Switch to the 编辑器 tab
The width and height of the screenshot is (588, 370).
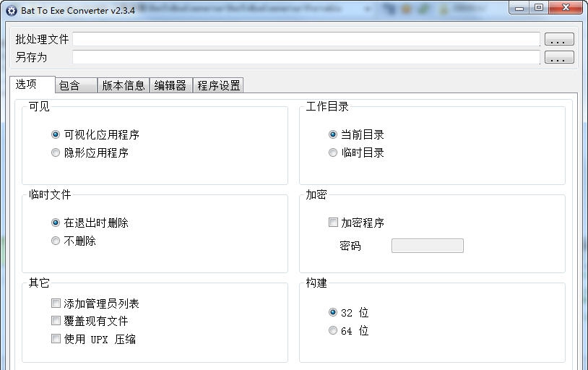click(170, 85)
